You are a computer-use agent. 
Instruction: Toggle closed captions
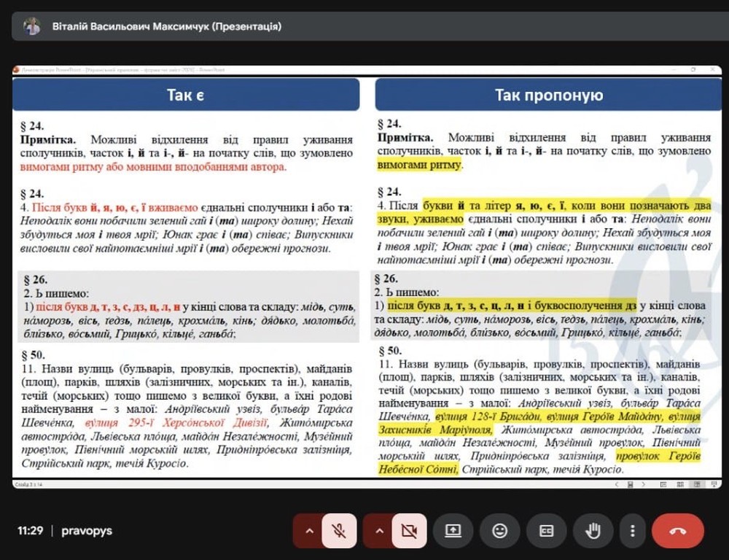coord(546,531)
